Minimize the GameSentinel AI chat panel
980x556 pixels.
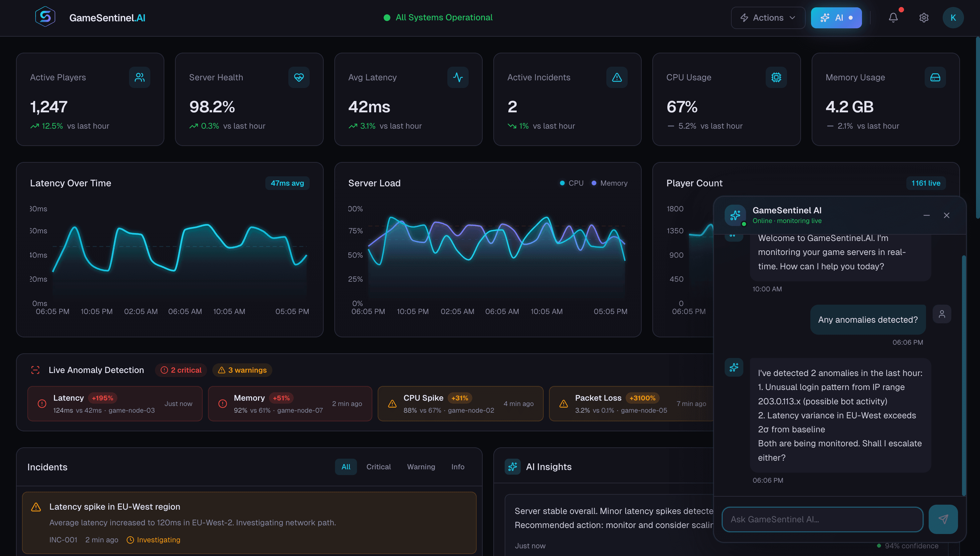(927, 215)
